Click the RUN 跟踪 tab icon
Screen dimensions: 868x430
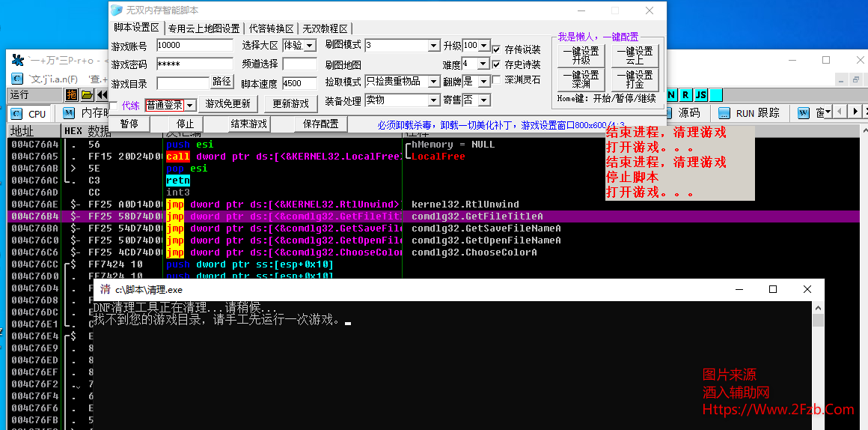724,113
